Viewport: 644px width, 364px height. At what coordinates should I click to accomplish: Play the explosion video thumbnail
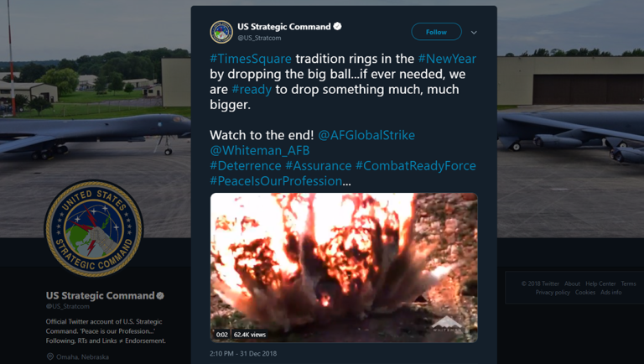pos(344,267)
